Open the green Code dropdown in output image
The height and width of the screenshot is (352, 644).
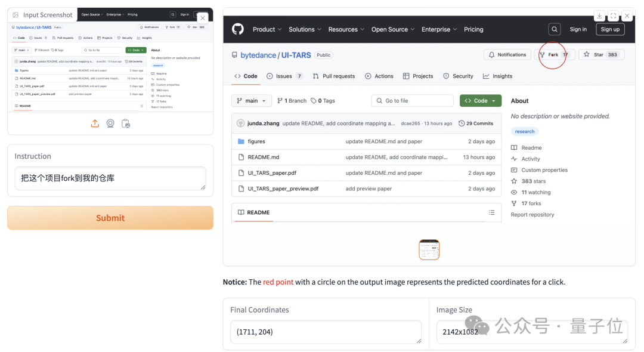click(x=480, y=101)
